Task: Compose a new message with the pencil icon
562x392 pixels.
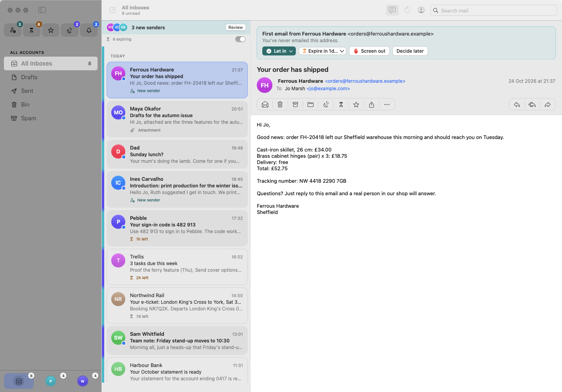Action: [x=113, y=10]
